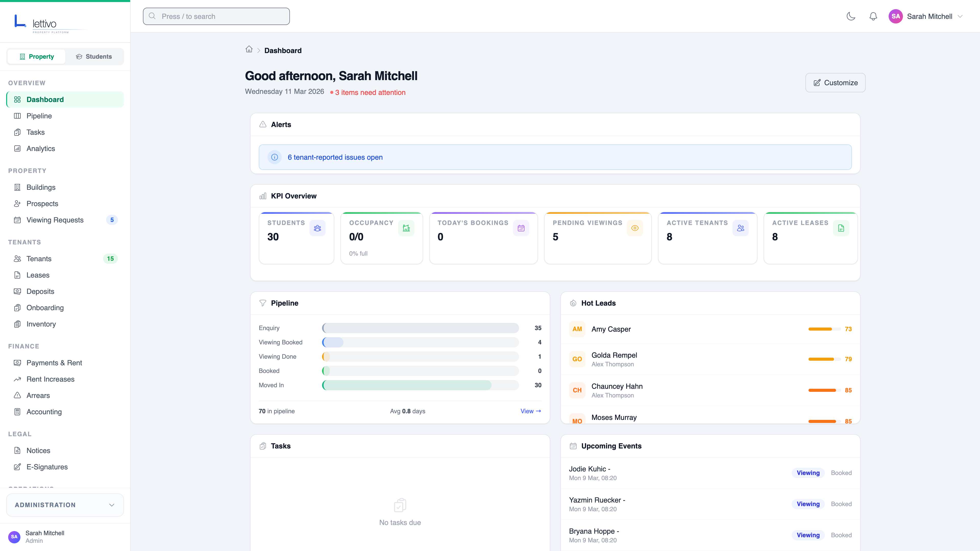Screen dimensions: 980x551
Task: Open the Pipeline menu item
Action: [x=39, y=116]
